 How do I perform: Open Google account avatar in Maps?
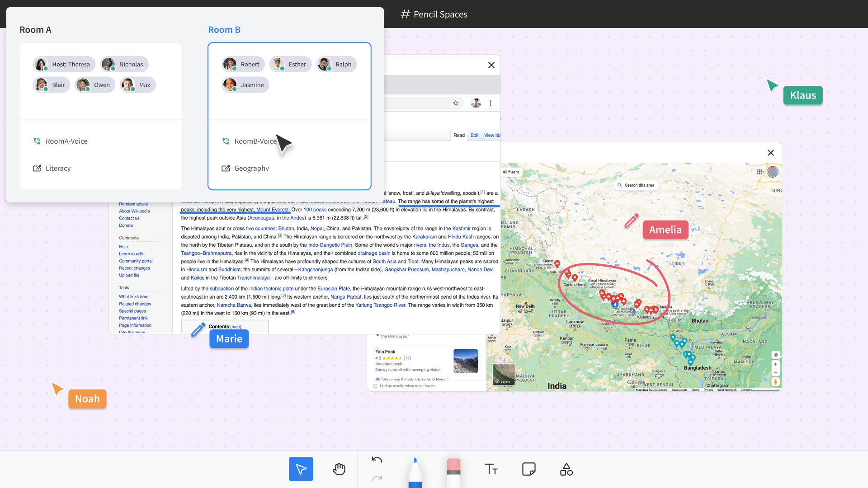point(773,172)
